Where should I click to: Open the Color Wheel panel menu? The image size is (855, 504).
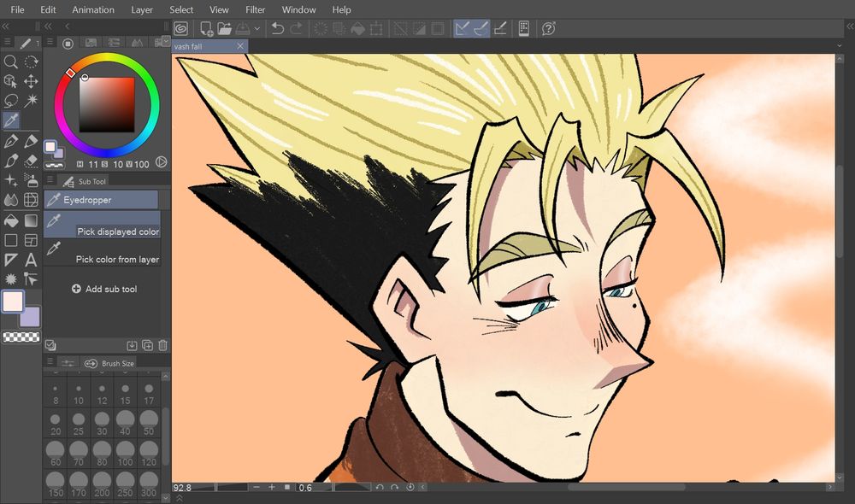[50, 42]
